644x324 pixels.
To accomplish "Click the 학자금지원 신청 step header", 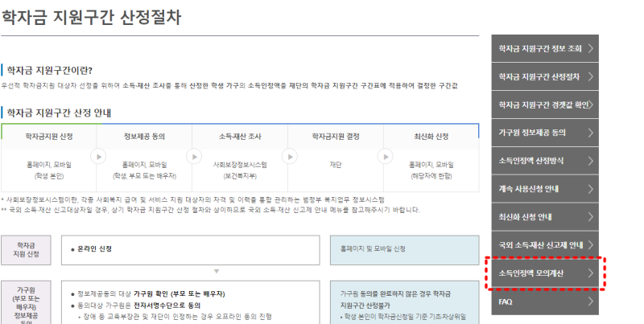I will 49,137.
